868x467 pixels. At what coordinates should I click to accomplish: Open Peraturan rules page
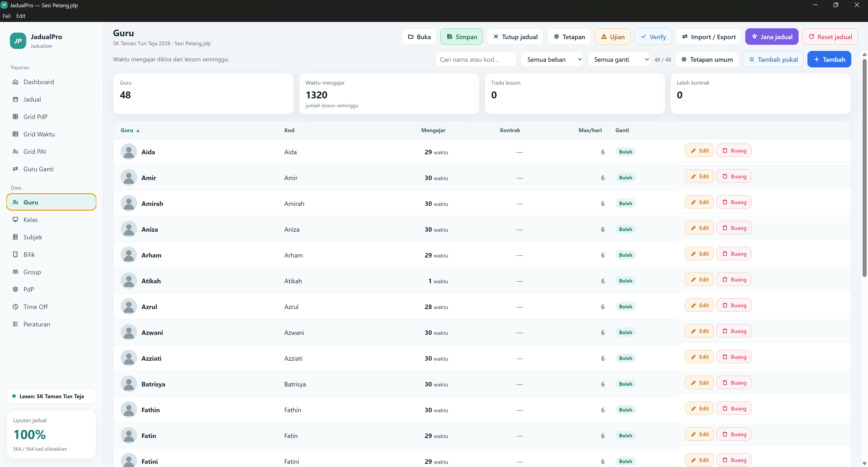51,324
